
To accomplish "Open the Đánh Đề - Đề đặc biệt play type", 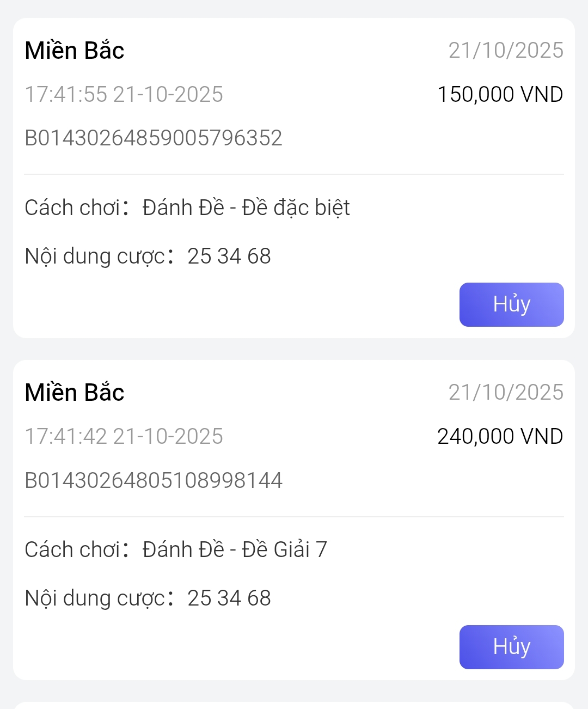I will [x=246, y=207].
